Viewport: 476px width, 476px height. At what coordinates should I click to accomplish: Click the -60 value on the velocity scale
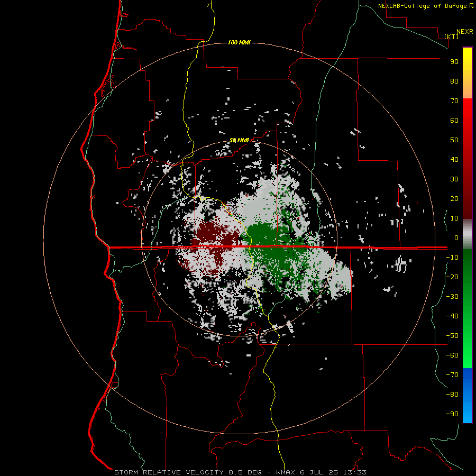(452, 355)
